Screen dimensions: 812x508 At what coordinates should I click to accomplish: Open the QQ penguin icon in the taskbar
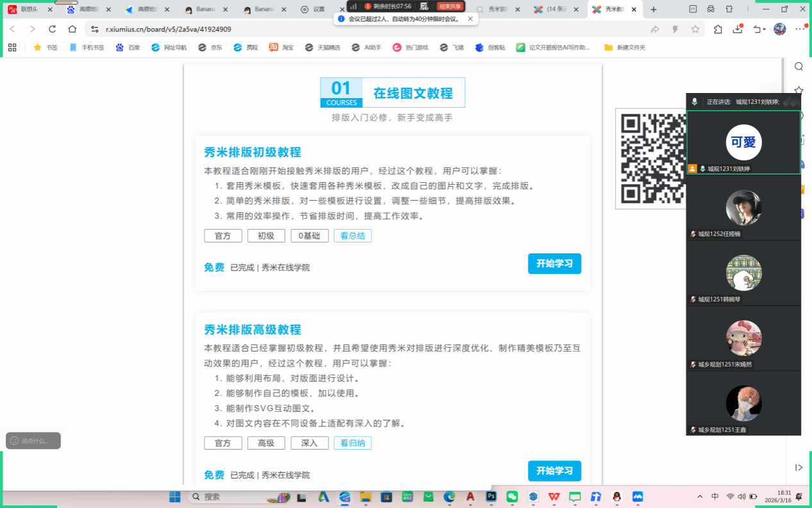616,496
